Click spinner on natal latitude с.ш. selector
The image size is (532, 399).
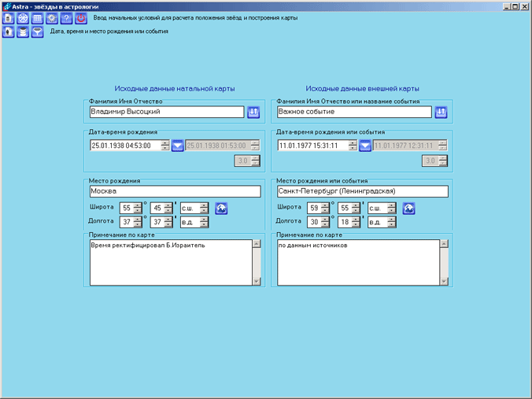(205, 209)
